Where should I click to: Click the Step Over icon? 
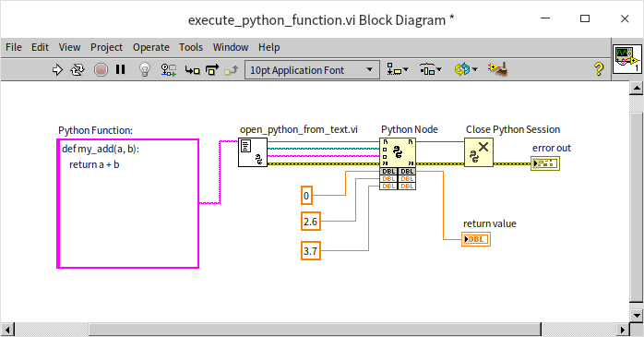pos(212,70)
